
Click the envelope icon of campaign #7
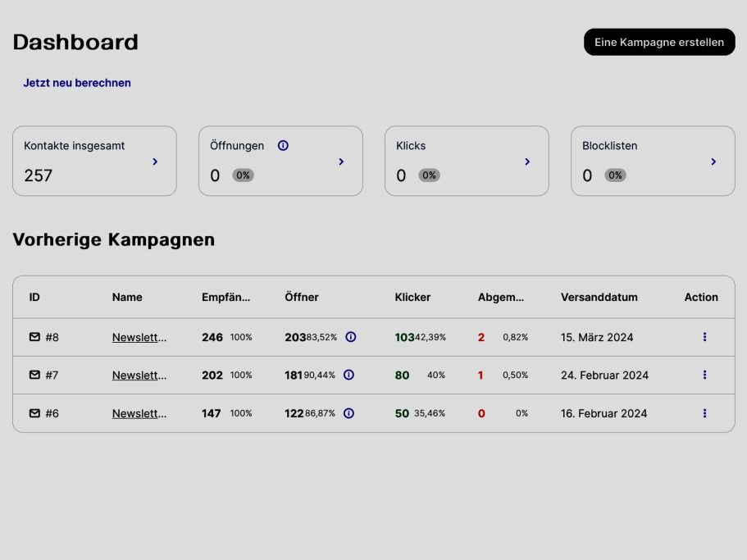[x=34, y=375]
